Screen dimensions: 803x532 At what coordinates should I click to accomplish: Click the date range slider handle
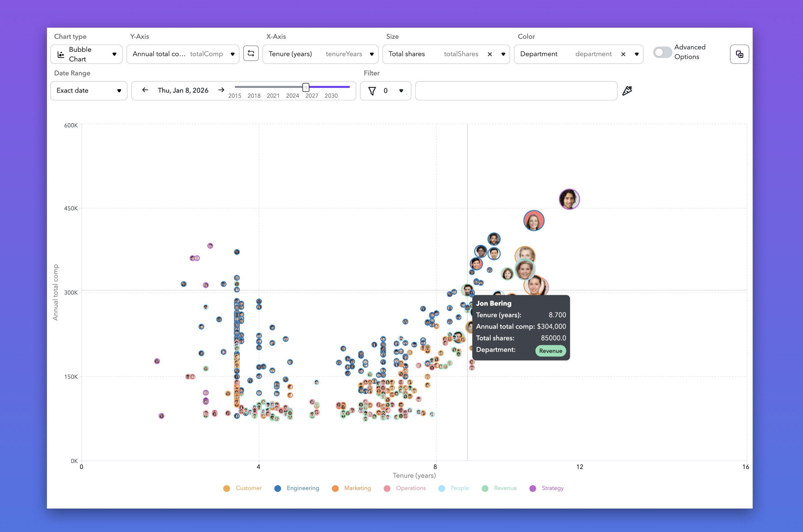306,87
